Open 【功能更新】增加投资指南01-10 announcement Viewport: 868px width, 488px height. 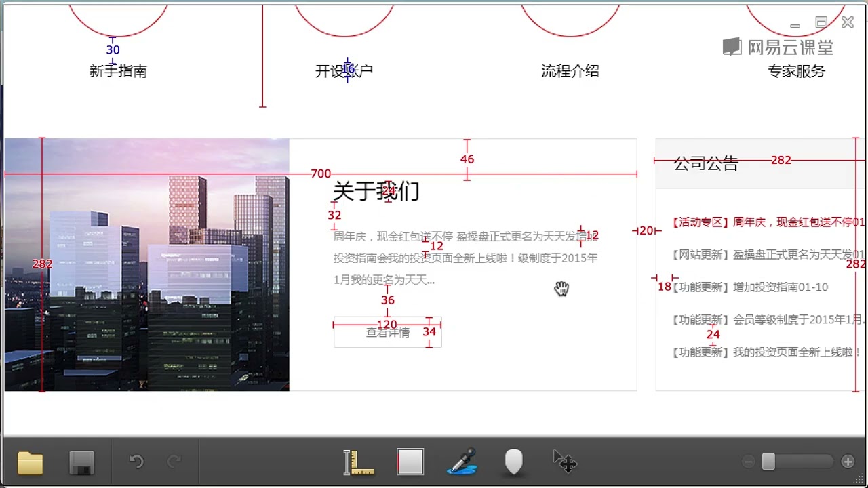tap(749, 287)
